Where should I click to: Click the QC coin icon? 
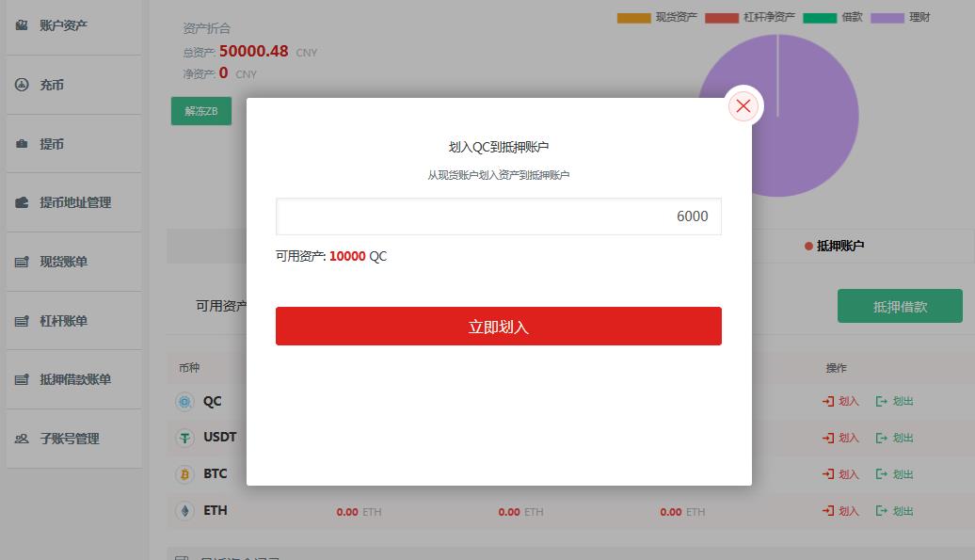[x=184, y=402]
